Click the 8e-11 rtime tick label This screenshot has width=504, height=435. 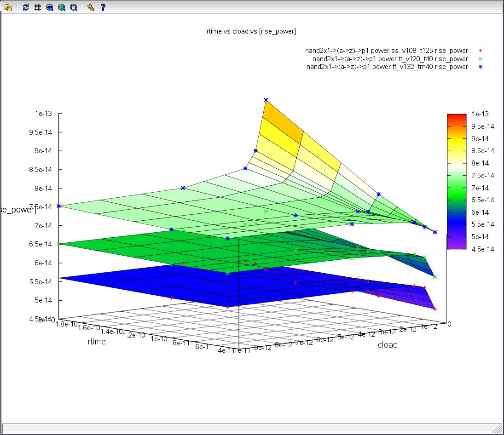[181, 343]
